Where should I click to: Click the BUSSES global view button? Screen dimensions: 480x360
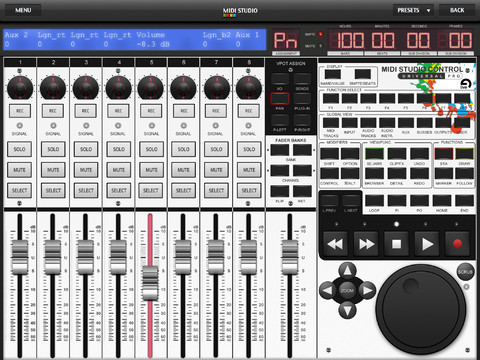click(424, 123)
